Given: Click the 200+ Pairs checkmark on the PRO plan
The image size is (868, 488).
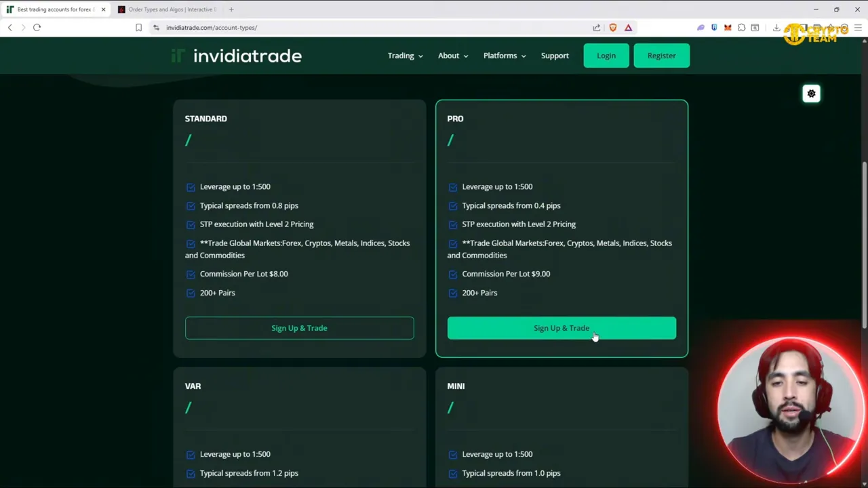Looking at the screenshot, I should click(453, 293).
